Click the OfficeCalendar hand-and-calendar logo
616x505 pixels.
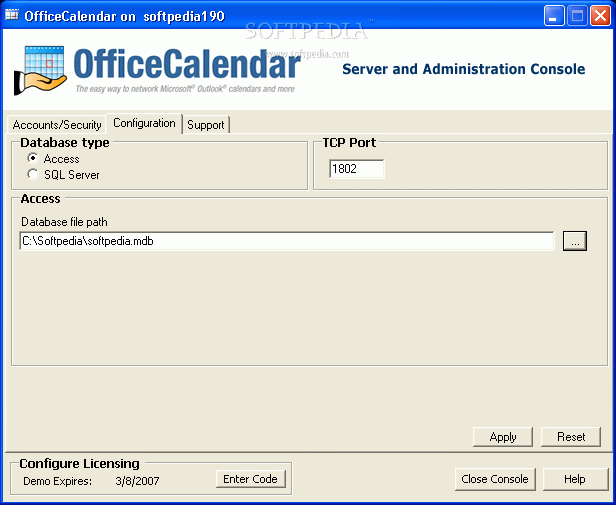tap(40, 71)
